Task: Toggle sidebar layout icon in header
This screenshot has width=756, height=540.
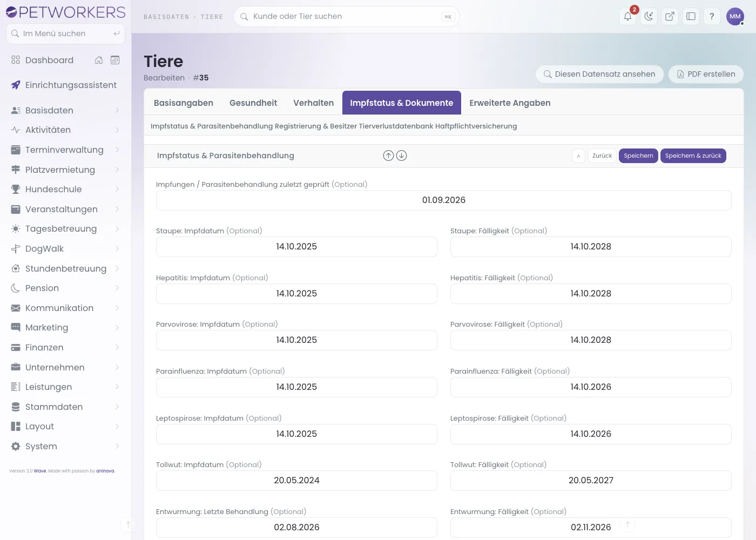Action: click(x=691, y=16)
